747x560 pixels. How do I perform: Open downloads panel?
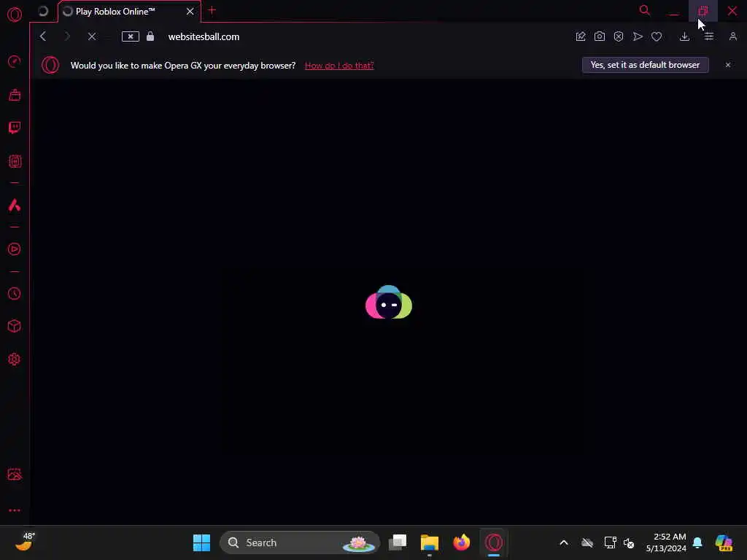pyautogui.click(x=684, y=36)
